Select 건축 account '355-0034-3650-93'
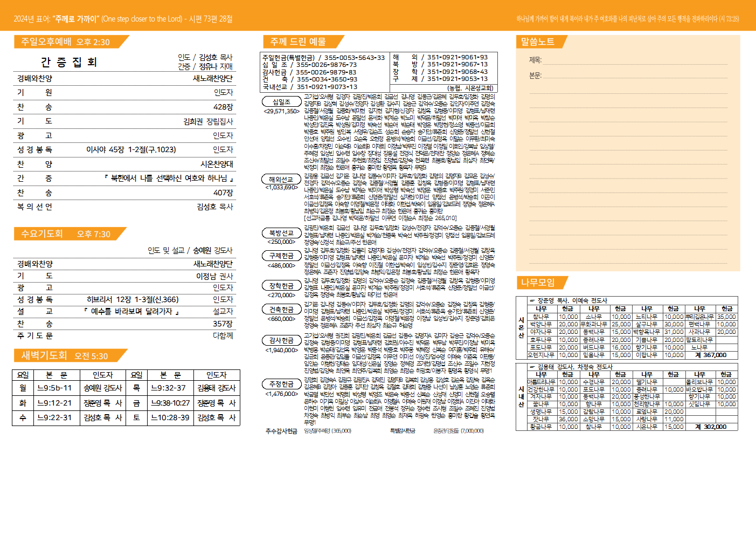756x535 pixels. (x=327, y=79)
